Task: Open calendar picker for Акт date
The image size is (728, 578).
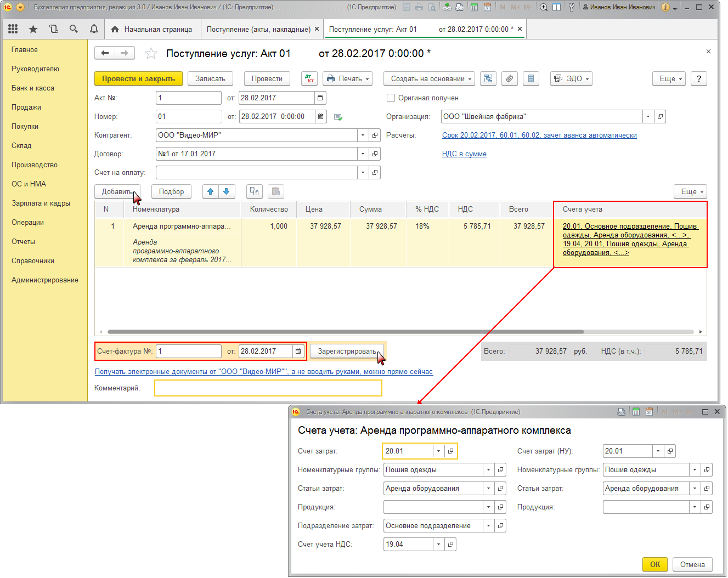Action: click(x=320, y=98)
